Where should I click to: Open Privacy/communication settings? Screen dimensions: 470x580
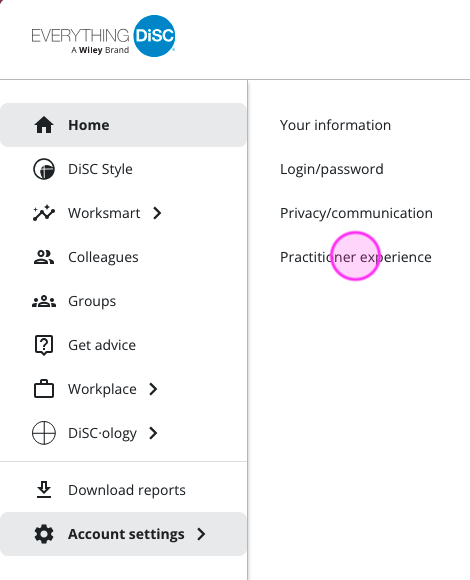356,213
